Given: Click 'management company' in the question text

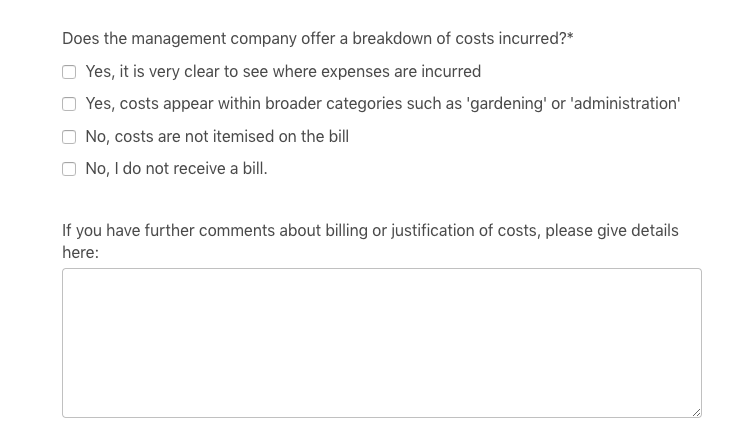Looking at the screenshot, I should pos(214,39).
